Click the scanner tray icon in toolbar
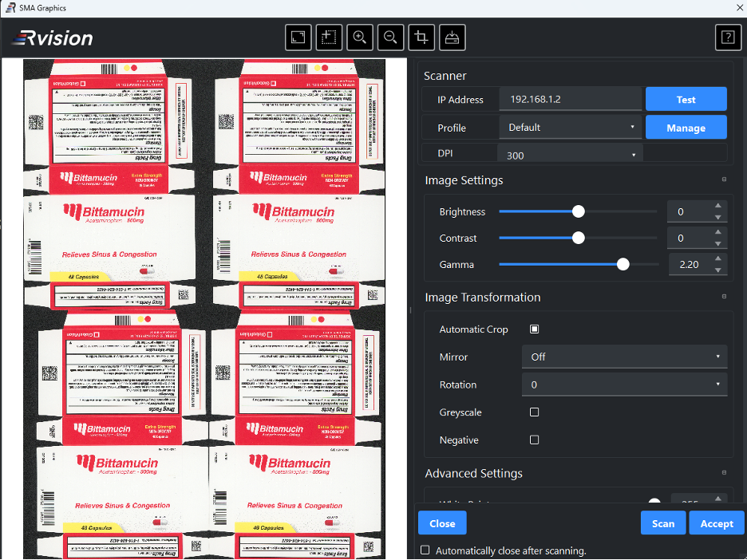This screenshot has width=747, height=560. click(x=452, y=37)
